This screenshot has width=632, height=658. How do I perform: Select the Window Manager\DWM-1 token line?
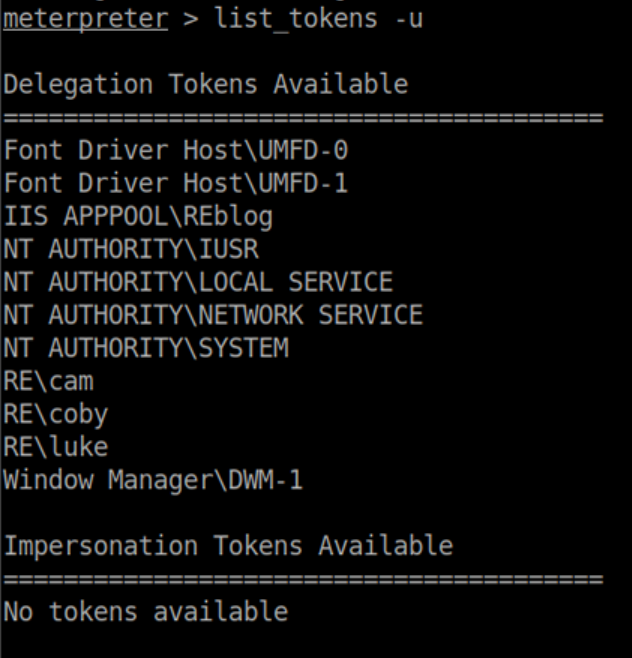coord(153,480)
